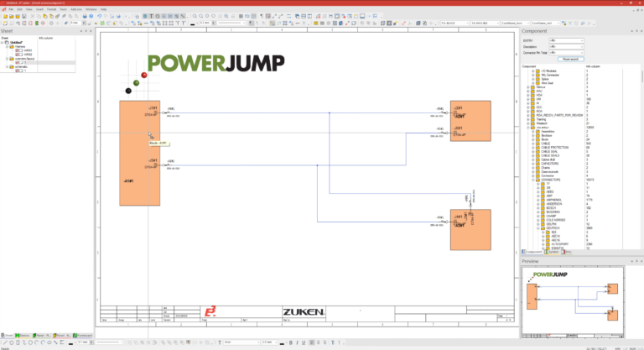
Task: Click the new project icon at toolbar start
Action: pos(5,16)
